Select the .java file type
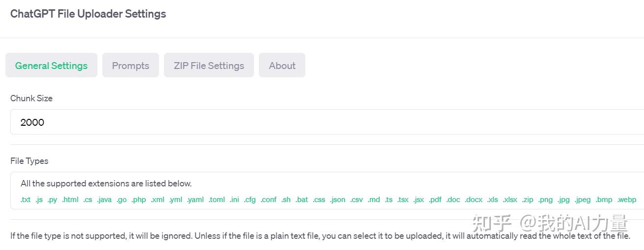This screenshot has height=250, width=644. [x=104, y=200]
